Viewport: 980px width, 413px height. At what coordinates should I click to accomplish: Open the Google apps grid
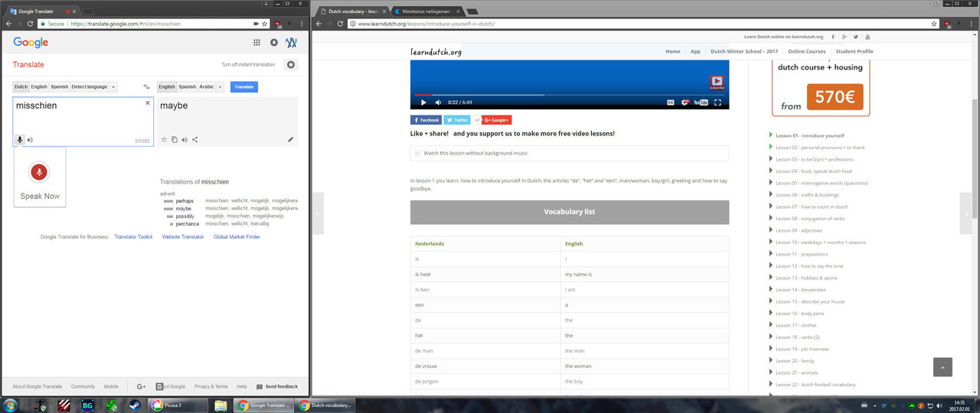pyautogui.click(x=257, y=43)
